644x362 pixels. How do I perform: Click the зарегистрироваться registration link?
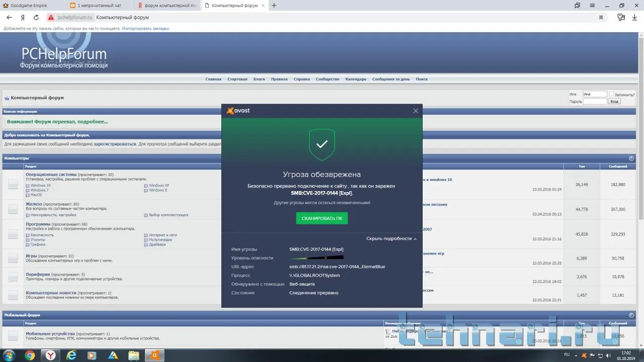(x=115, y=144)
